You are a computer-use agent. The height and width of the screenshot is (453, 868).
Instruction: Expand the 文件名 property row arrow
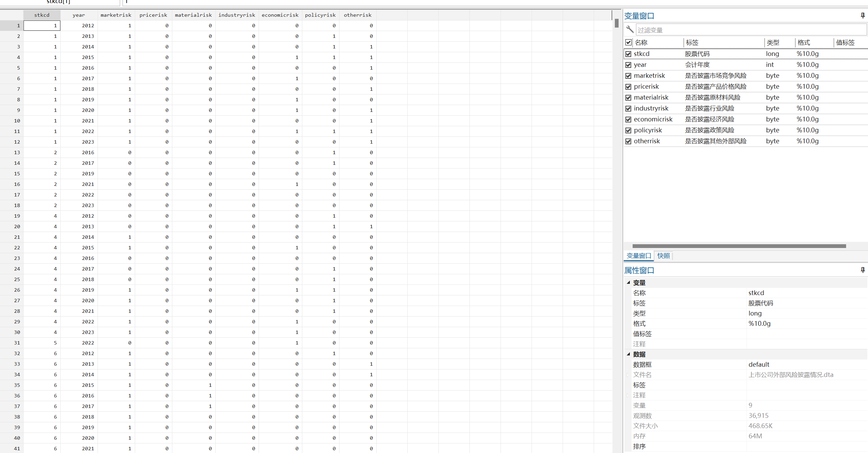[627, 375]
